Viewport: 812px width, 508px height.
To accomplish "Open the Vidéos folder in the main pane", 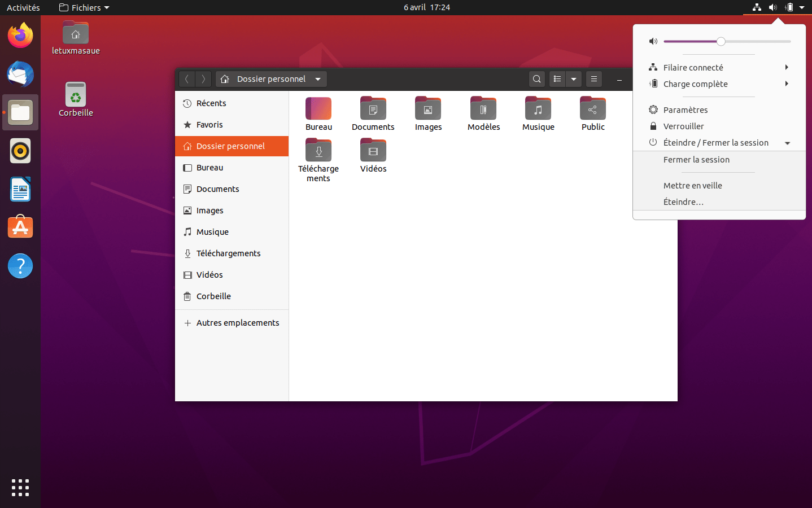I will click(373, 151).
